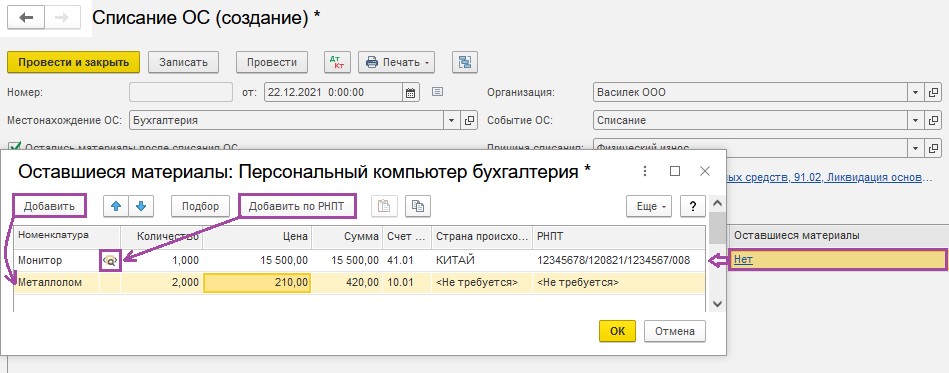Close the Оставшиеся материалы dialog
This screenshot has height=373, width=949.
(x=704, y=171)
